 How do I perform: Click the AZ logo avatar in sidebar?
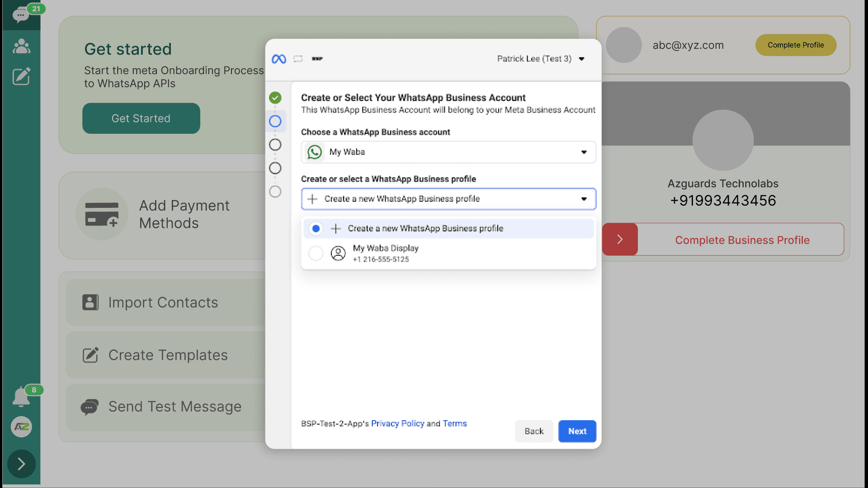pos(21,427)
